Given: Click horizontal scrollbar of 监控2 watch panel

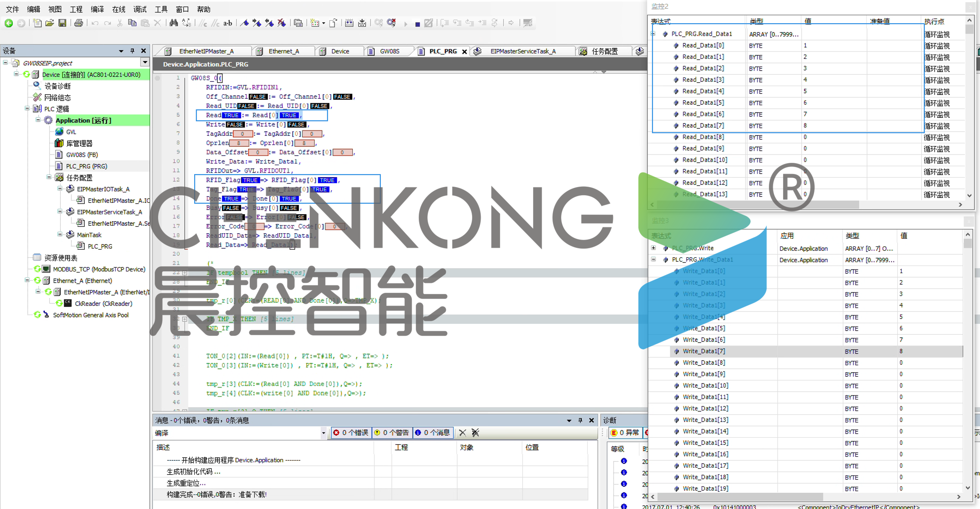Looking at the screenshot, I should (758, 205).
